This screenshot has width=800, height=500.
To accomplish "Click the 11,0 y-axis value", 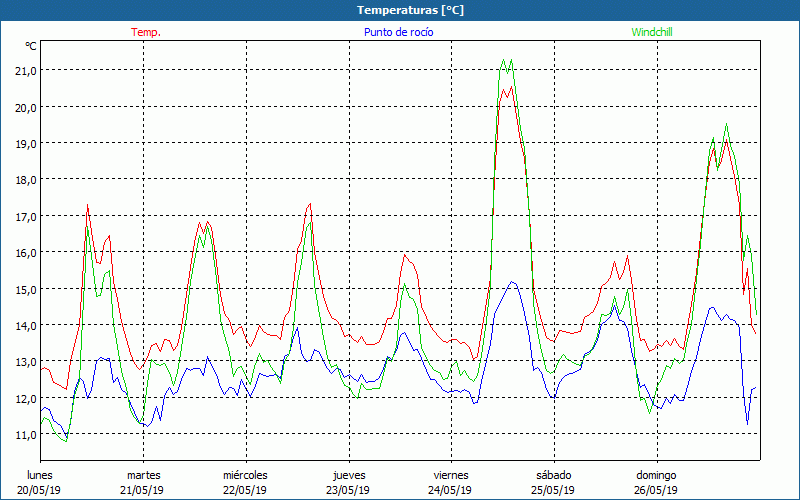I will point(26,435).
